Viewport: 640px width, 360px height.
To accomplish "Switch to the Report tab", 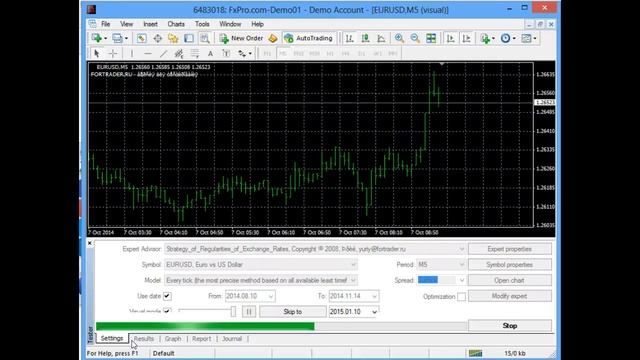I will pos(202,339).
